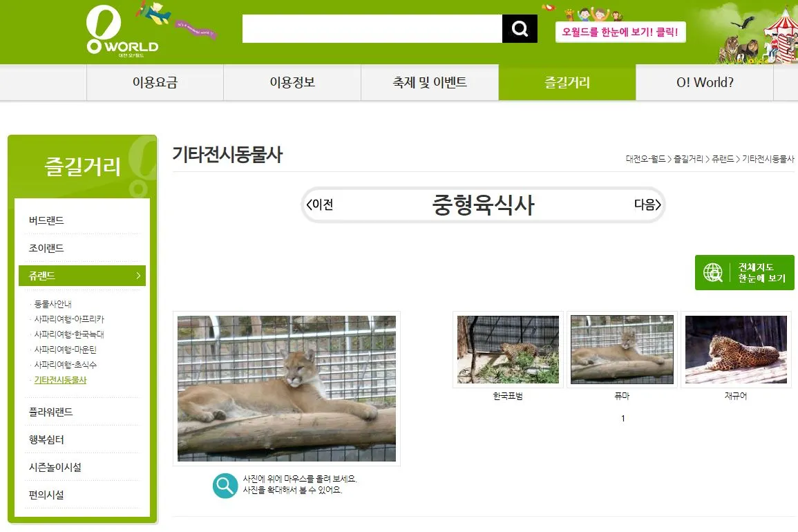Open 버드랜드 in the sidebar

coord(46,220)
